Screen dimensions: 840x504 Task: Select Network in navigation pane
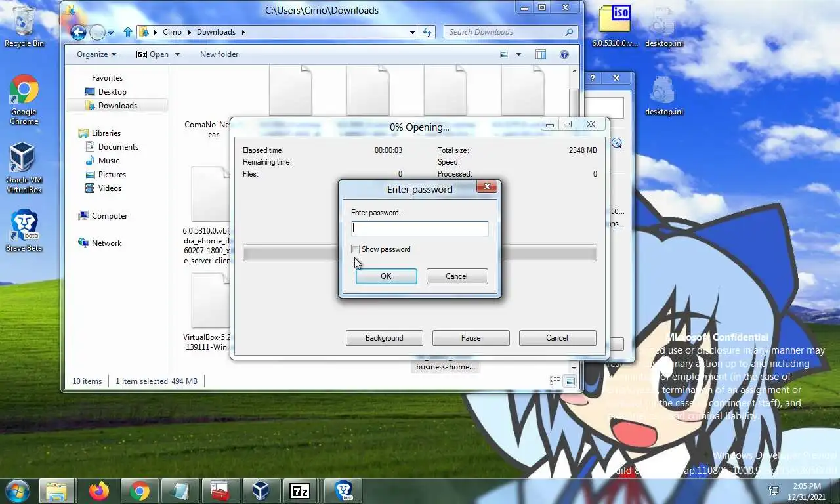(106, 243)
